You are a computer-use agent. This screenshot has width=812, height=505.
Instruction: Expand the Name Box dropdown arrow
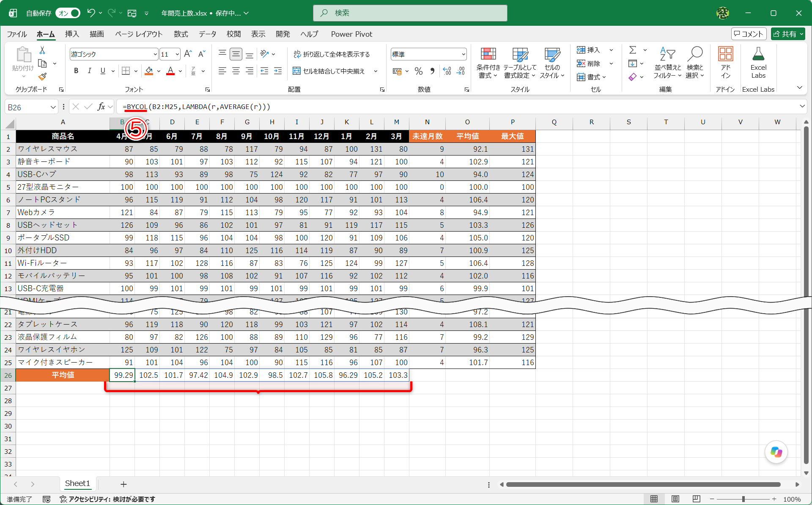[x=53, y=107]
